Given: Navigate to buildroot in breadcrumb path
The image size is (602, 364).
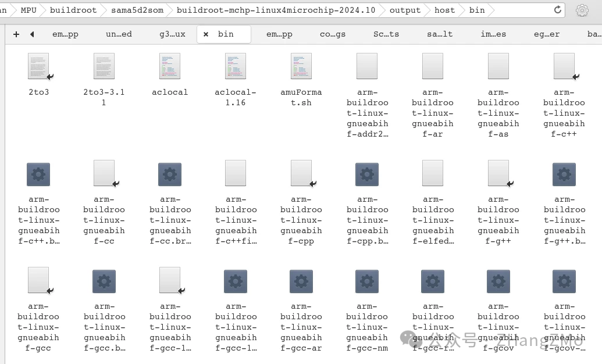Looking at the screenshot, I should (x=73, y=10).
